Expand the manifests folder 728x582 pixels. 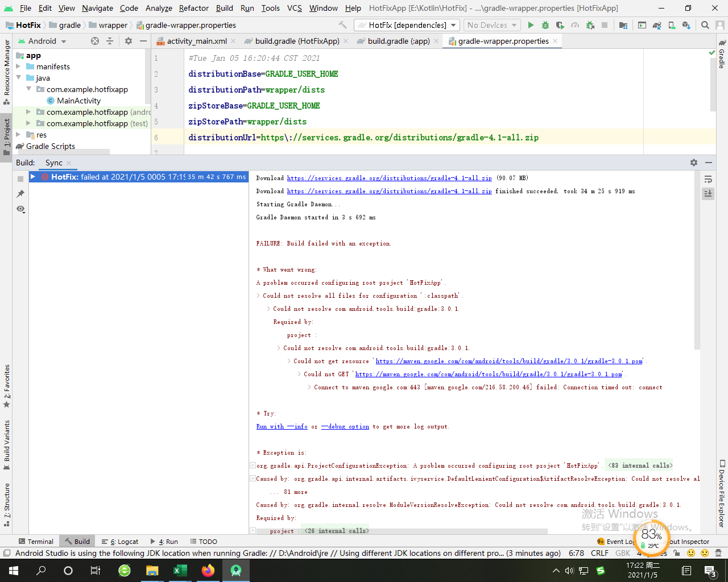click(x=19, y=66)
